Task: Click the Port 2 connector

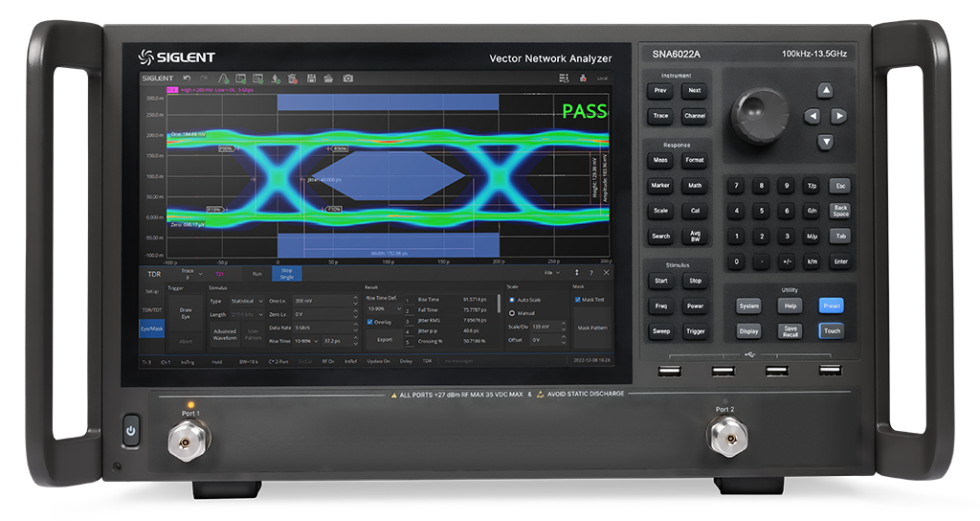Action: (727, 437)
